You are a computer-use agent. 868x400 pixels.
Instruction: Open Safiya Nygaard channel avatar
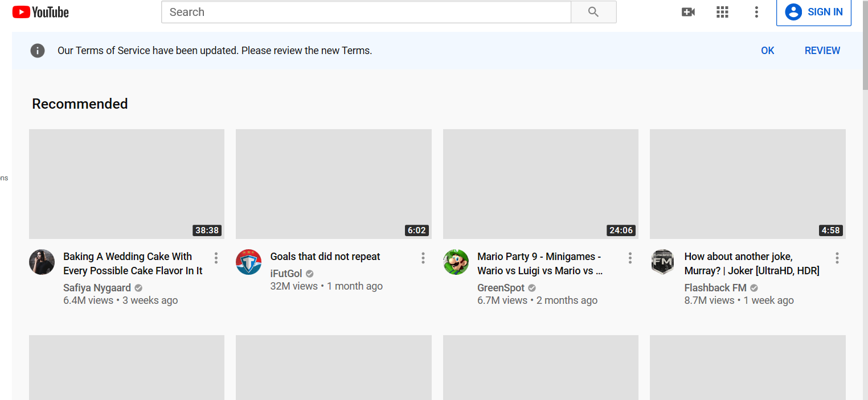pyautogui.click(x=42, y=262)
